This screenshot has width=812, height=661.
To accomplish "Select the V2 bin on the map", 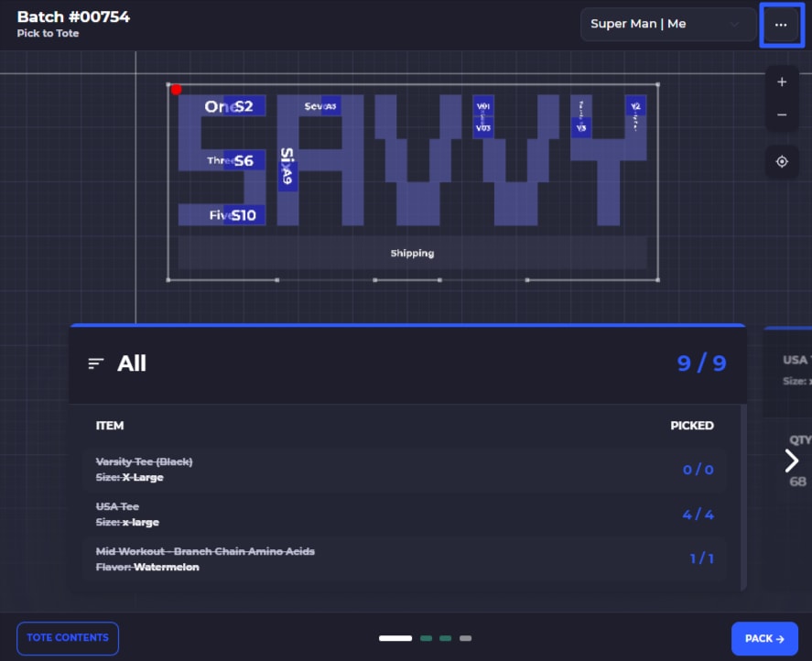I will tap(635, 106).
